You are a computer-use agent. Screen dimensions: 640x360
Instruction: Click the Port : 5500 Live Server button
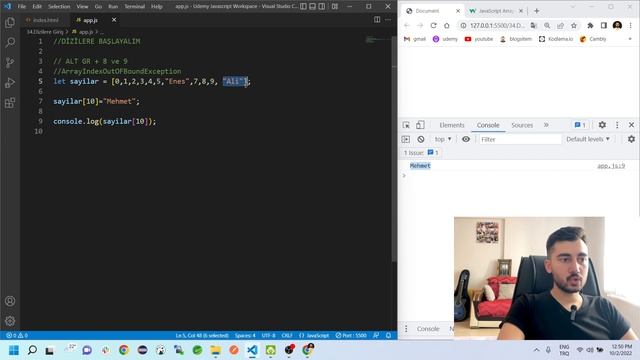(351, 336)
